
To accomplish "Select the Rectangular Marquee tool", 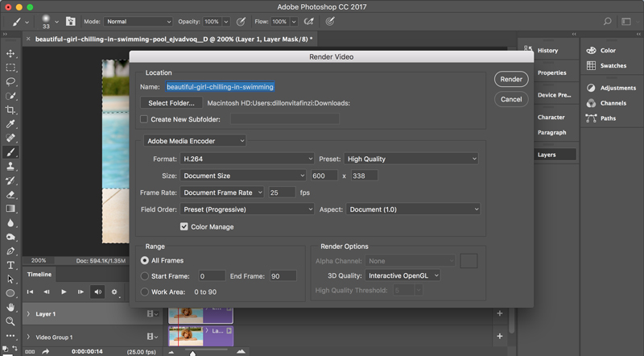I will pos(10,68).
